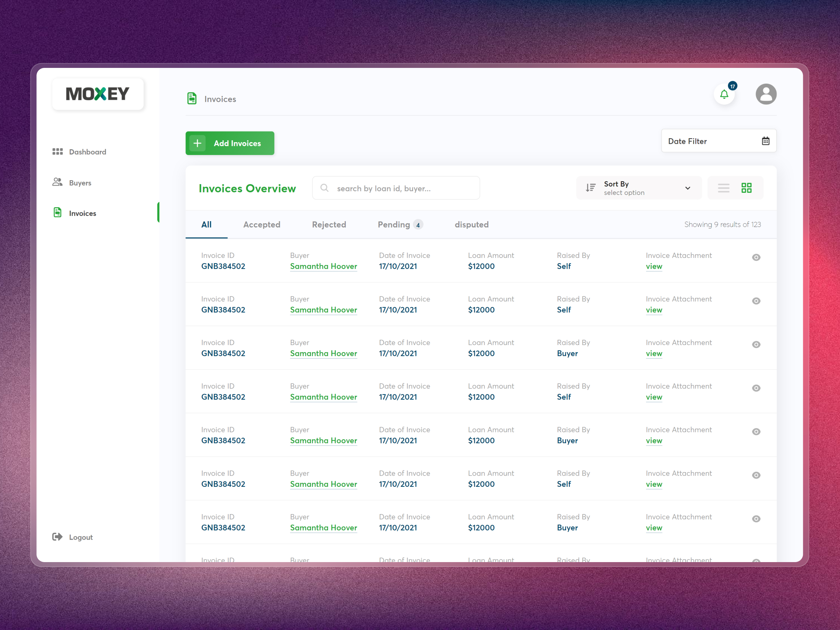Switch to the Pending tab

point(394,224)
